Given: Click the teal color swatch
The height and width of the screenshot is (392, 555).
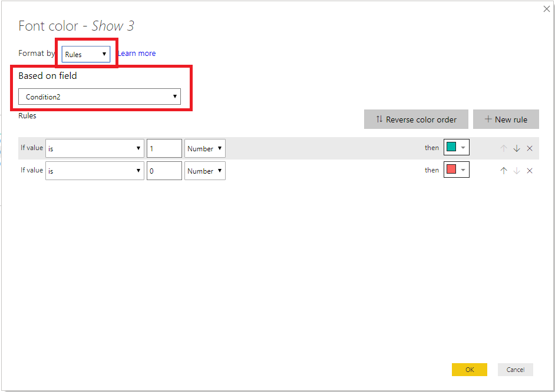Looking at the screenshot, I should click(x=451, y=147).
